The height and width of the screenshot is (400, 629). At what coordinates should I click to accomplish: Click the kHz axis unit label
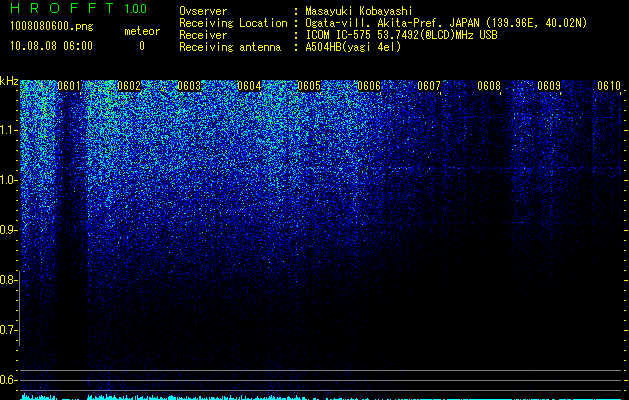(9, 81)
